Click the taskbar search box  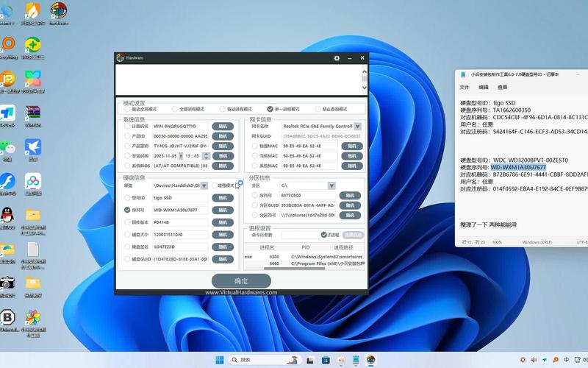pyautogui.click(x=265, y=360)
